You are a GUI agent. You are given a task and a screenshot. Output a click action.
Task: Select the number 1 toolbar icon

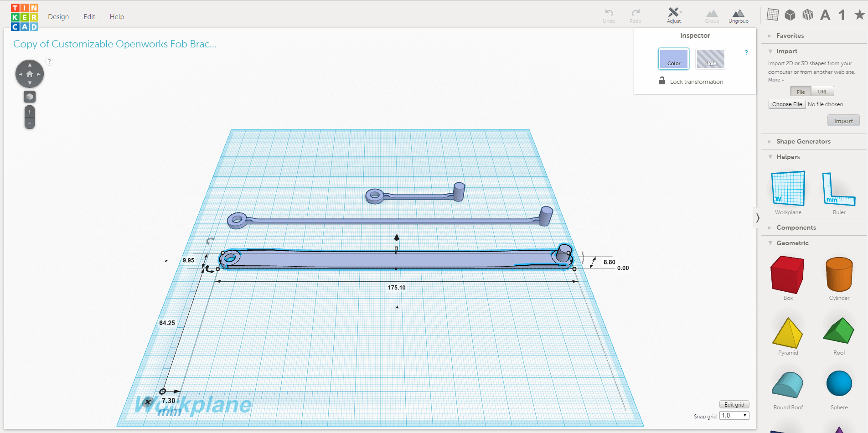(842, 15)
